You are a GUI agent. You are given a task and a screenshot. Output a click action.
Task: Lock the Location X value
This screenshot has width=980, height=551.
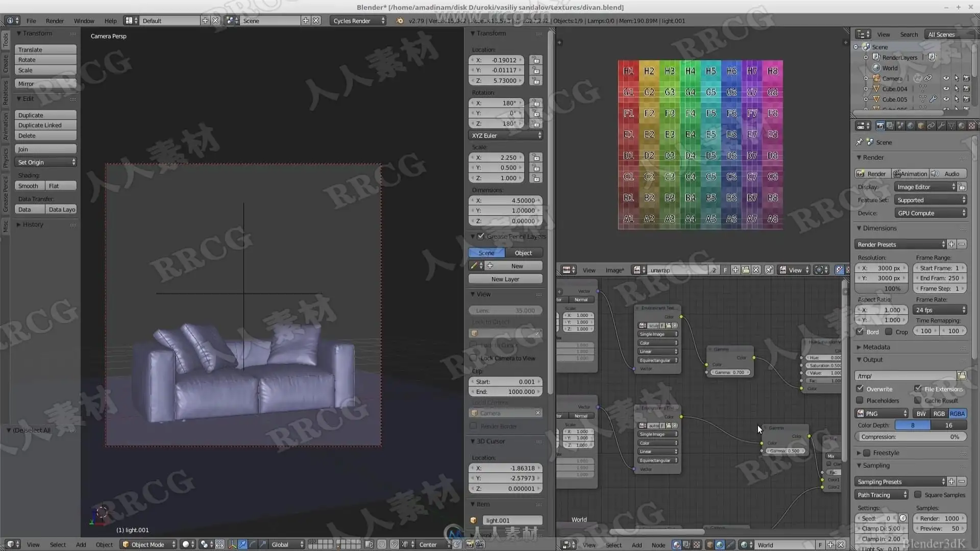[535, 60]
